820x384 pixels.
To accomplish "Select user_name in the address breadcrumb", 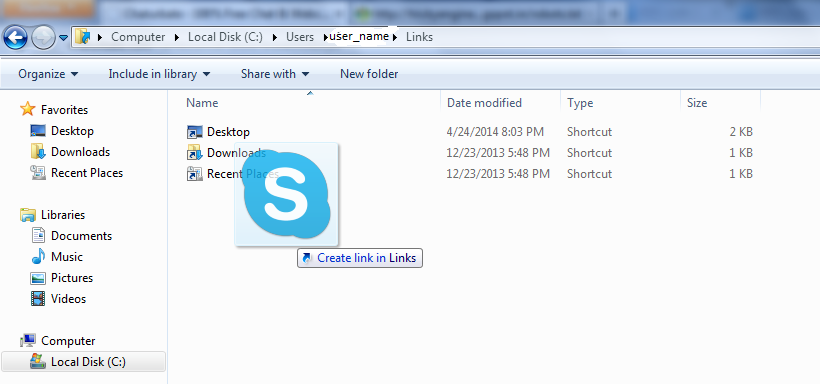I will pyautogui.click(x=359, y=37).
